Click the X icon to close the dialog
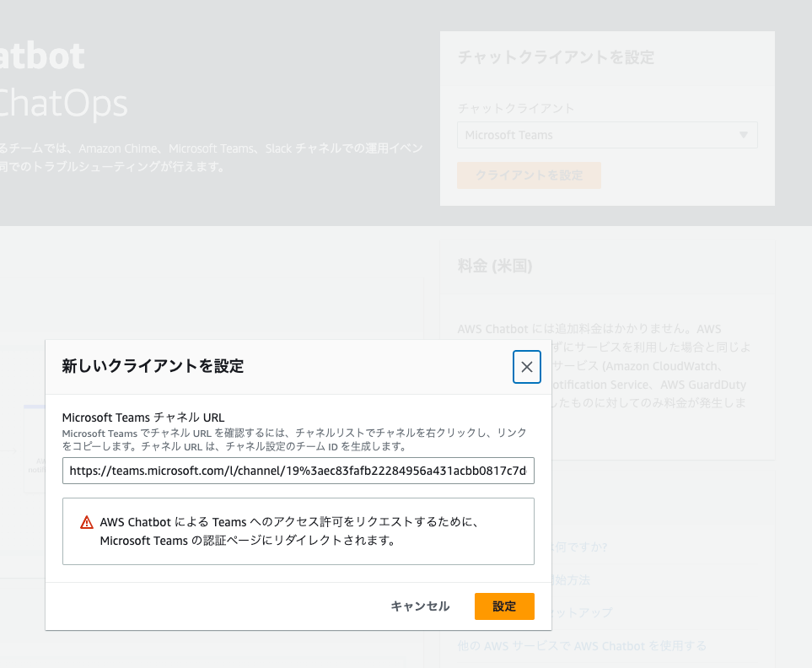812x668 pixels. (526, 367)
